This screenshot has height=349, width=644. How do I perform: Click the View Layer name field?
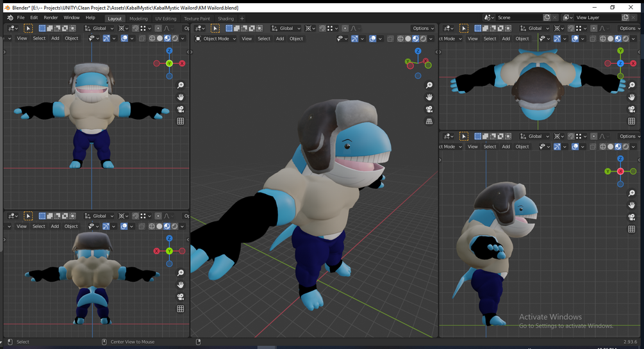coord(597,18)
